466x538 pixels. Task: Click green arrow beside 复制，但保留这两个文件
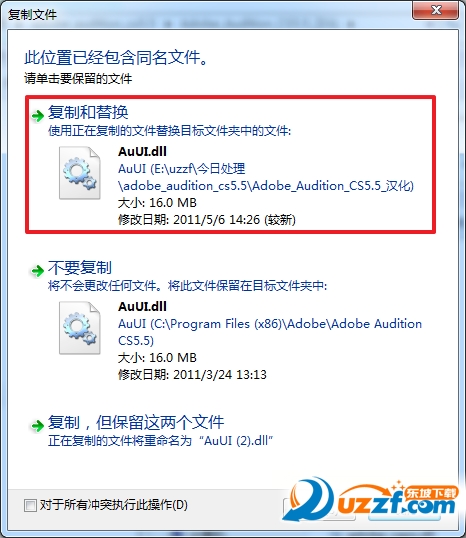pyautogui.click(x=37, y=426)
